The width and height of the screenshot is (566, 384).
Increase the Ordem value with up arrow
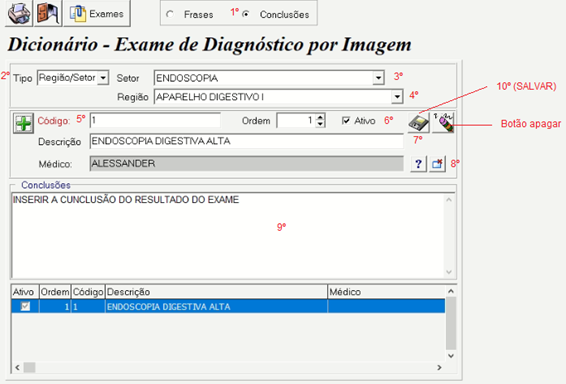tap(320, 117)
